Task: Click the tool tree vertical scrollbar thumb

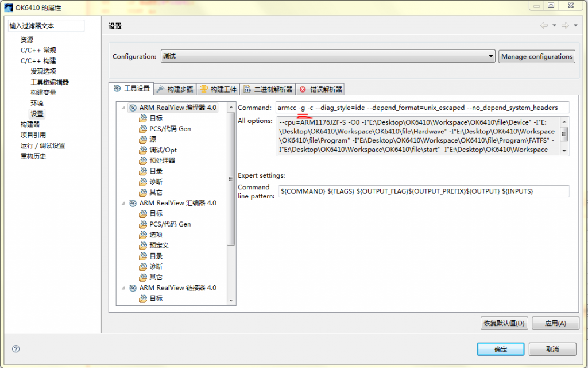Action: click(x=231, y=178)
